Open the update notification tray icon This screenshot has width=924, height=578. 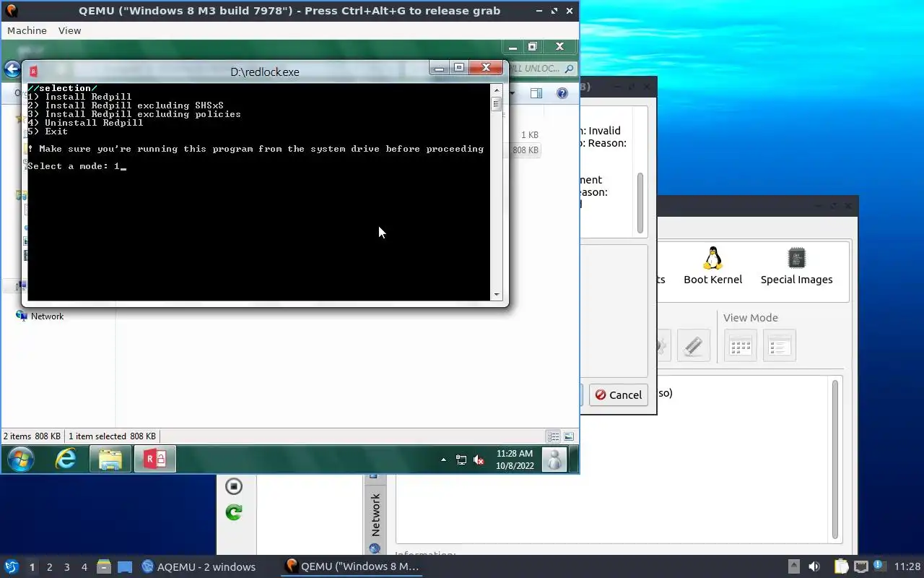(x=879, y=566)
